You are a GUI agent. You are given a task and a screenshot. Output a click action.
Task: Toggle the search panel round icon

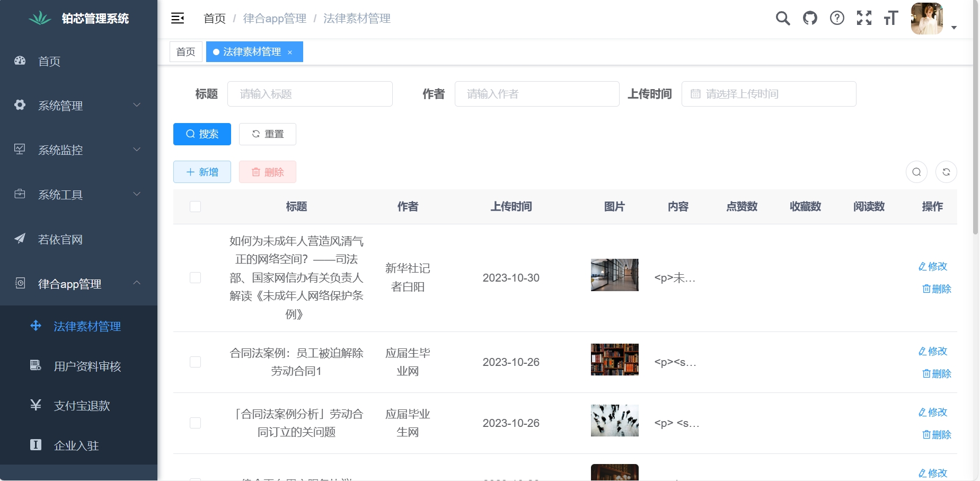916,172
